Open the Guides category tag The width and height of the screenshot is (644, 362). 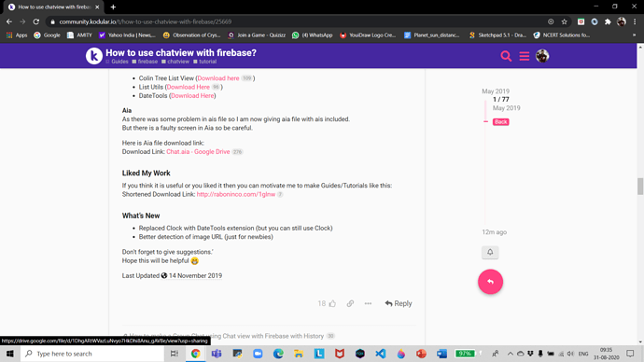tap(117, 62)
